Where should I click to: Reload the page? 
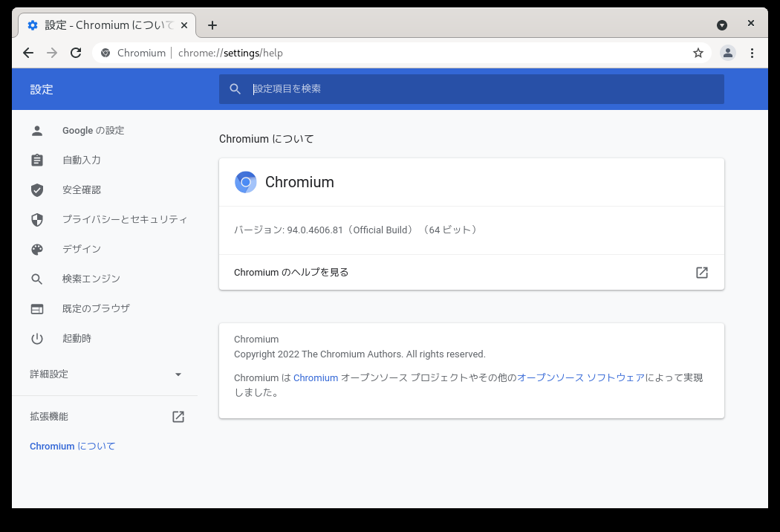coord(76,53)
